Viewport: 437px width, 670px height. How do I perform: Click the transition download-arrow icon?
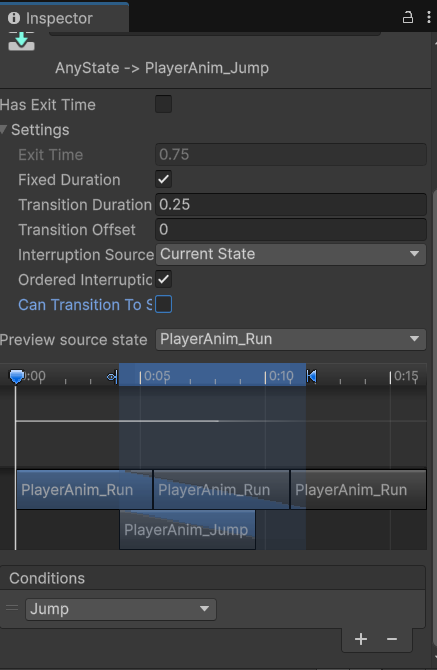pyautogui.click(x=21, y=41)
